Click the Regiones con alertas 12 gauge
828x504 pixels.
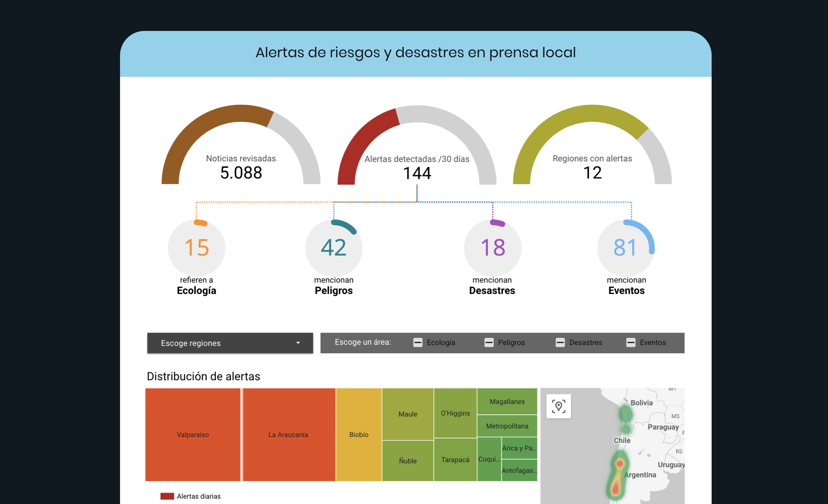coord(592,145)
